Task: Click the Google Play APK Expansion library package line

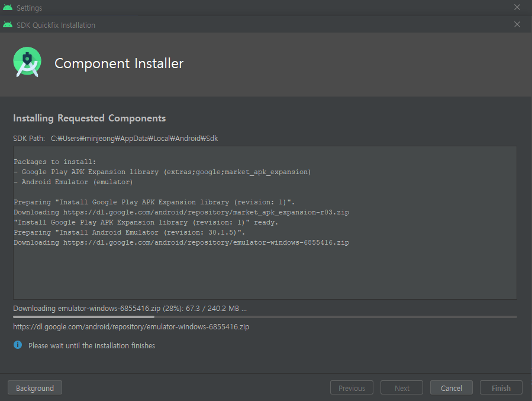Action: tap(163, 172)
